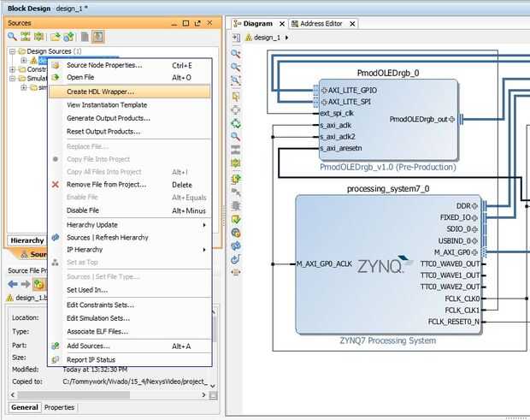Click the diagram panel toggle icon left of design_1
530x420 pixels.
pyautogui.click(x=236, y=38)
